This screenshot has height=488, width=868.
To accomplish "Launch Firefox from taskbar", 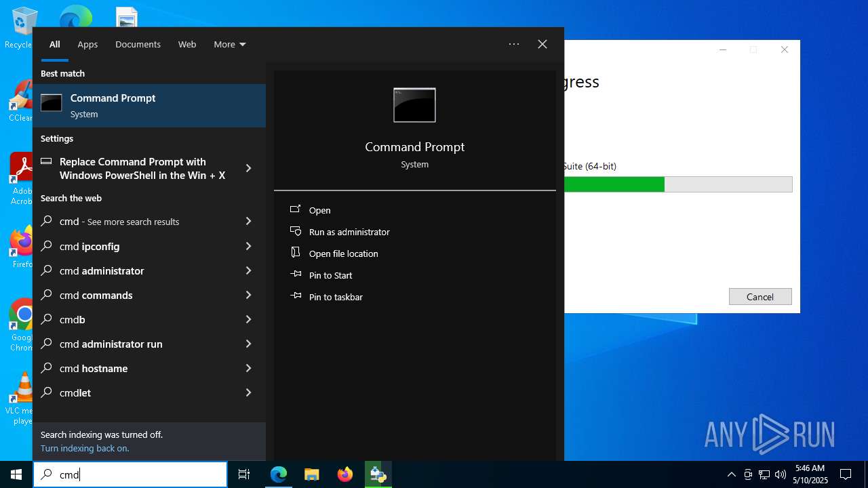I will (345, 474).
